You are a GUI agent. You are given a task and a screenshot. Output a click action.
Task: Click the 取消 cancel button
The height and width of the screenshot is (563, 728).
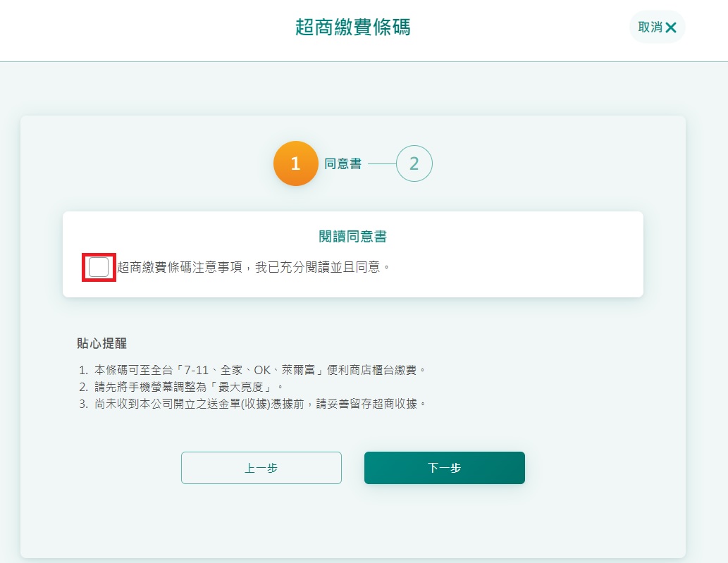(657, 27)
